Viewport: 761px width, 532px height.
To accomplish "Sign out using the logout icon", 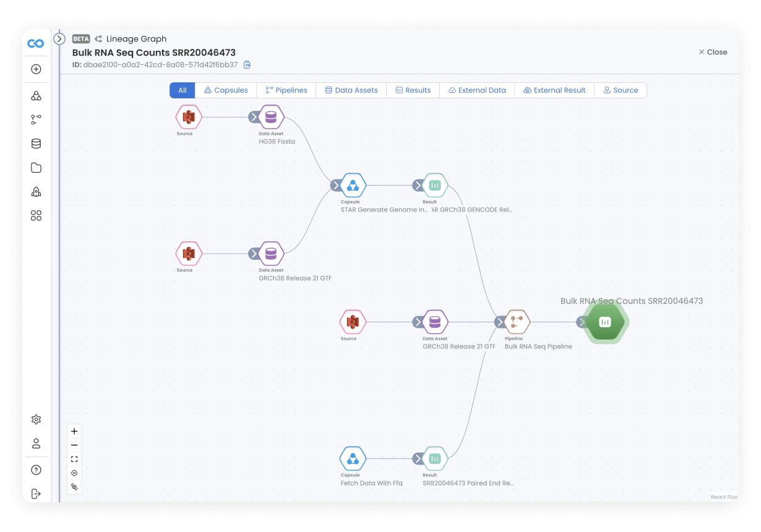I will 36,494.
